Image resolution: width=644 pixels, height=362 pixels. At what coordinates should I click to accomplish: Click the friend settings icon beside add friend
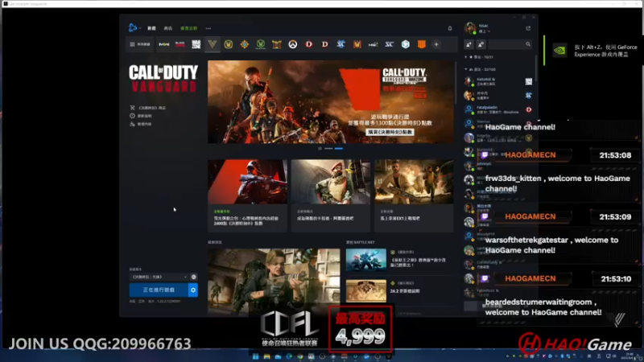481,44
